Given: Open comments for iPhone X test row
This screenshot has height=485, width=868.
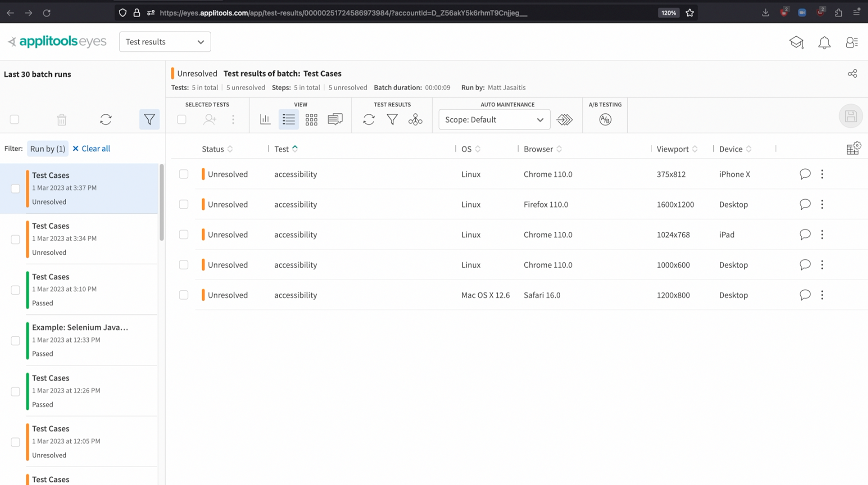Looking at the screenshot, I should click(805, 174).
